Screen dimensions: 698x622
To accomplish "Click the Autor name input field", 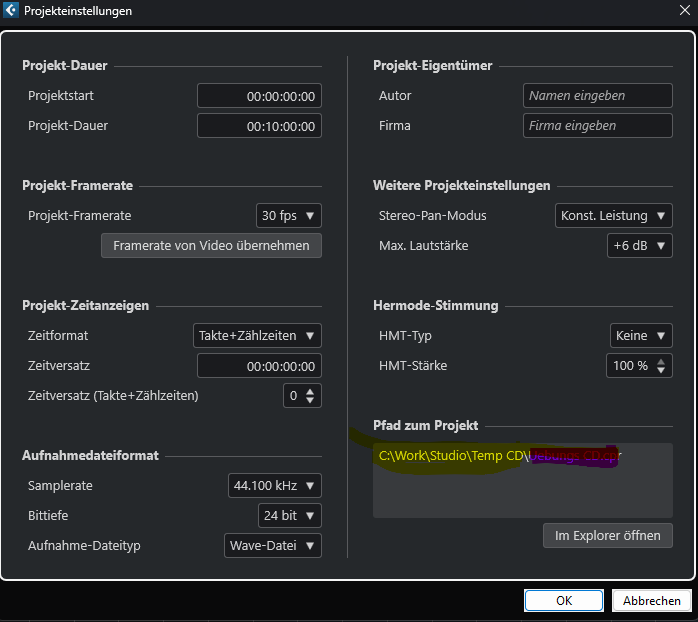I will pos(597,96).
